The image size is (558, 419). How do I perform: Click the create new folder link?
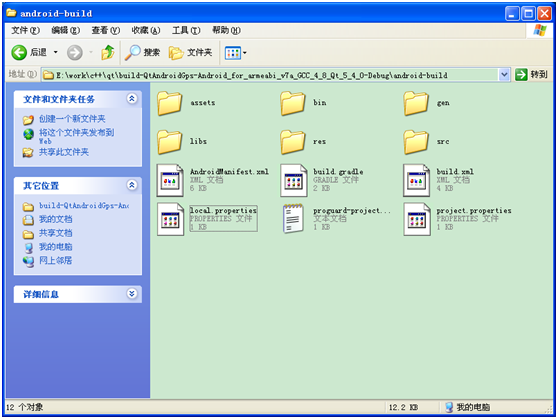coord(72,119)
